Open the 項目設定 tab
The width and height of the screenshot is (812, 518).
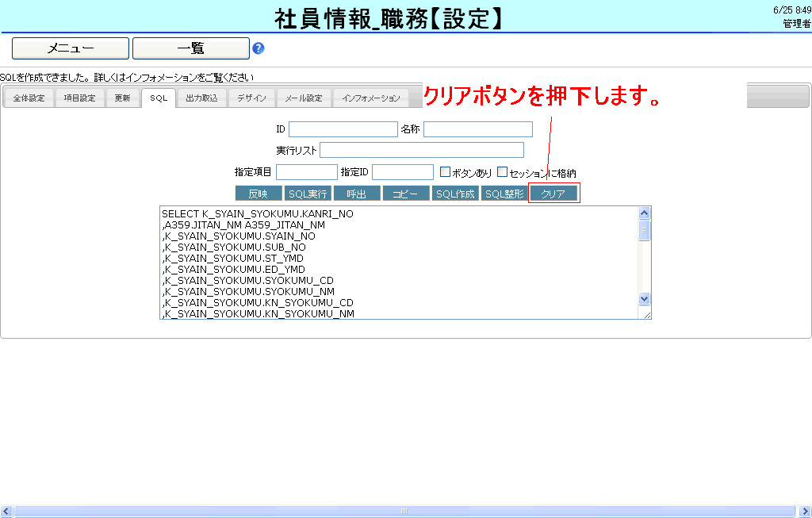tap(79, 98)
